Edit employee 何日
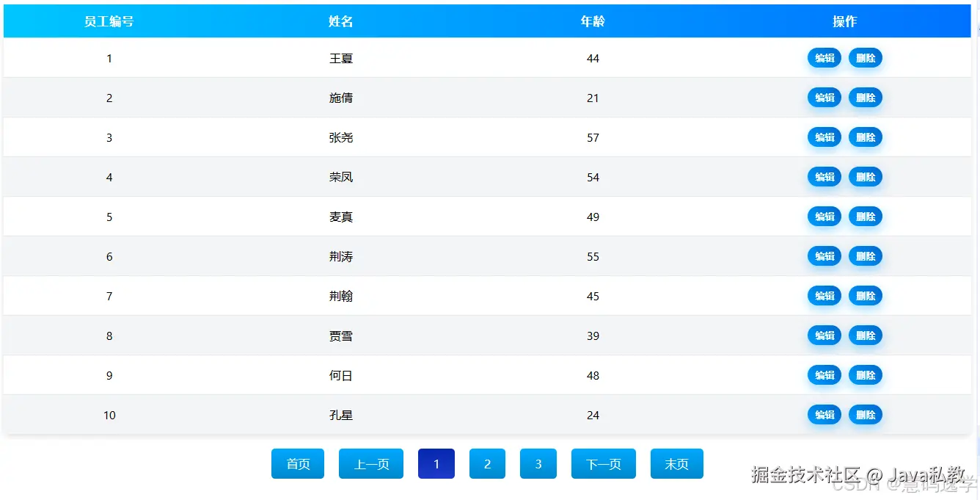Viewport: 980px width, 500px height. coord(824,375)
